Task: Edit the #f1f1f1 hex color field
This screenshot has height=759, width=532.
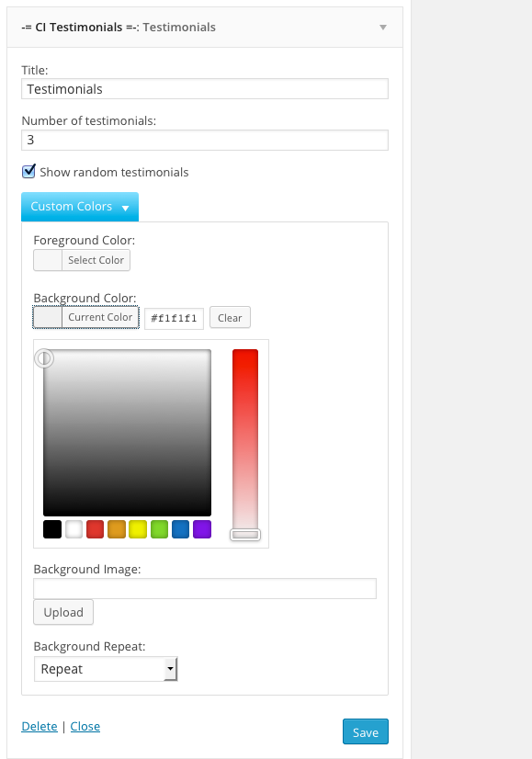Action: tap(174, 318)
